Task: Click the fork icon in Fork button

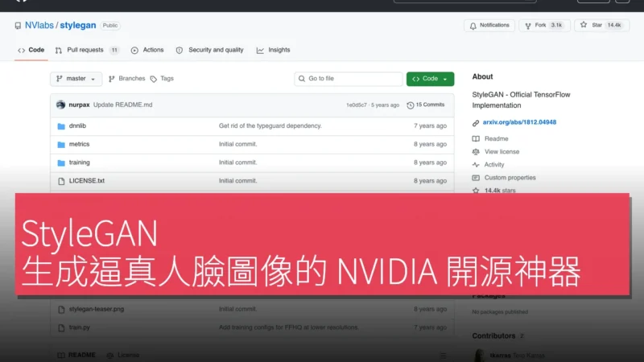Action: click(x=528, y=26)
